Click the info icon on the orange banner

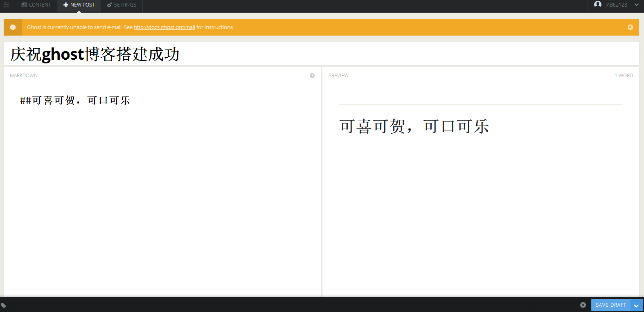(13, 27)
